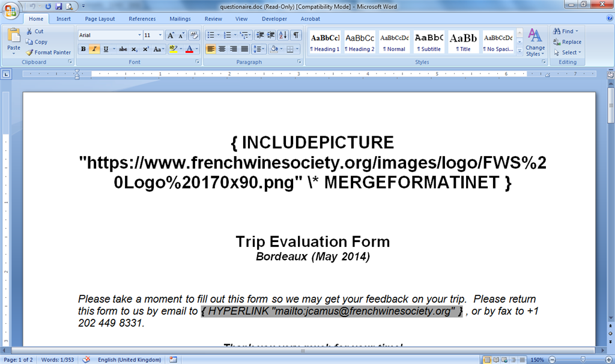Click Replace in the Editing group
This screenshot has height=364, width=615.
[x=567, y=42]
